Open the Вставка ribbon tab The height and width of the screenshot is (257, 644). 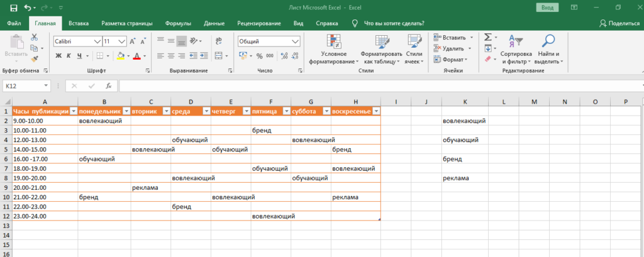click(x=79, y=23)
